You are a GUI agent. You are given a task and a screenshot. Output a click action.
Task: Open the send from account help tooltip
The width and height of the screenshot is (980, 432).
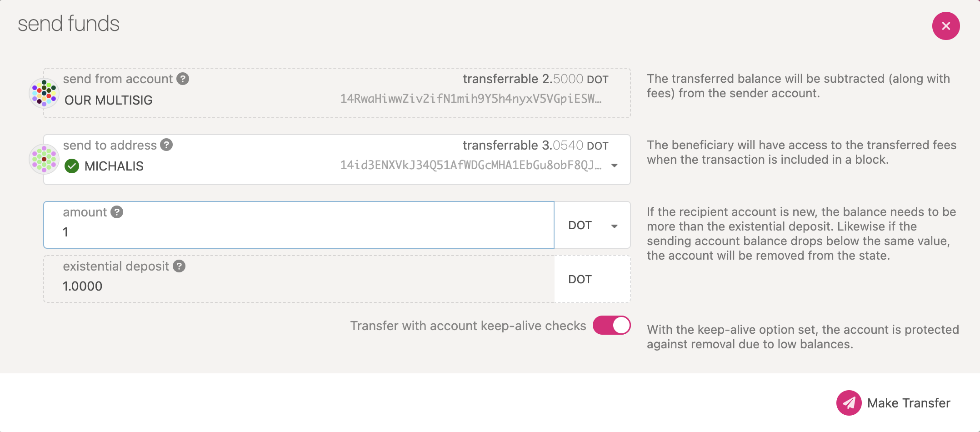coord(183,79)
